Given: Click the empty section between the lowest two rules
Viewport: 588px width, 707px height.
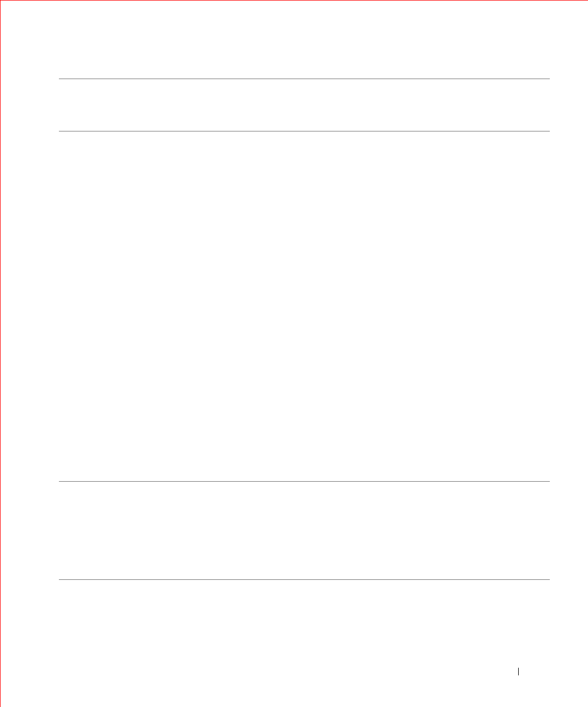Looking at the screenshot, I should (304, 530).
